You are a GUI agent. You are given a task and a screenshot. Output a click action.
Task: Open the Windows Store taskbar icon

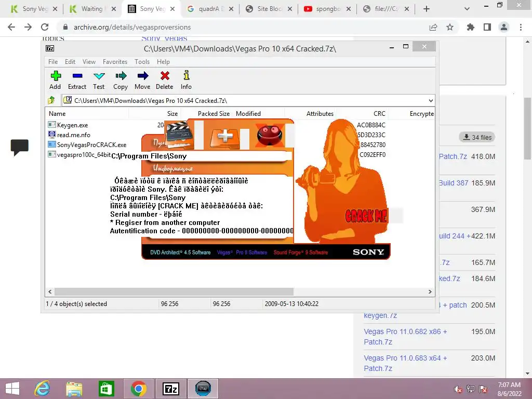tap(106, 389)
